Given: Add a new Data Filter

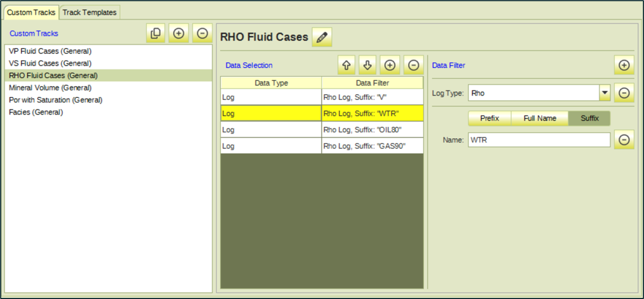Looking at the screenshot, I should (624, 65).
